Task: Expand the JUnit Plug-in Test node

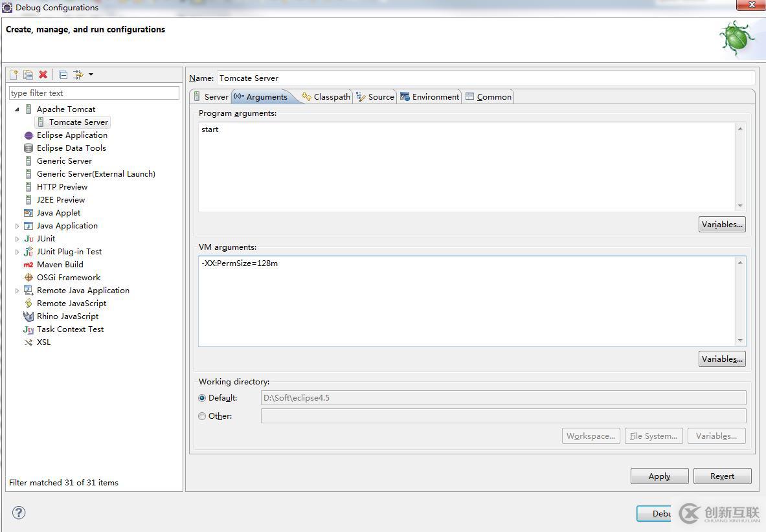Action: [x=17, y=252]
